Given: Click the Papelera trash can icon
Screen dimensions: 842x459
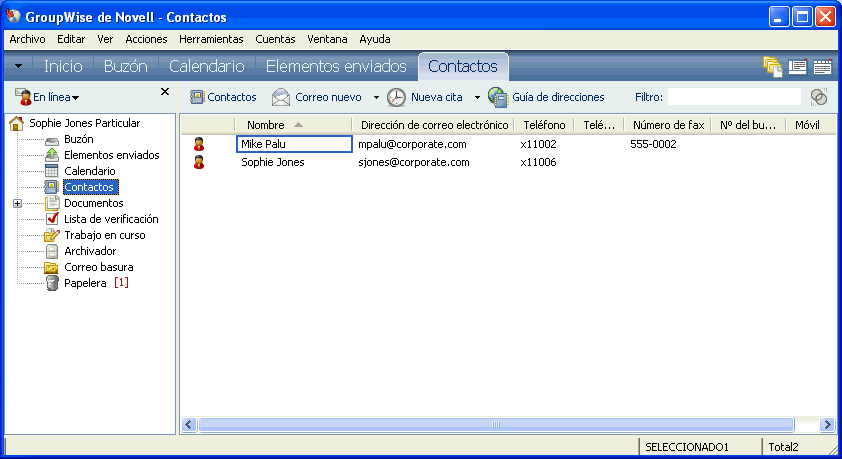Looking at the screenshot, I should tap(52, 283).
